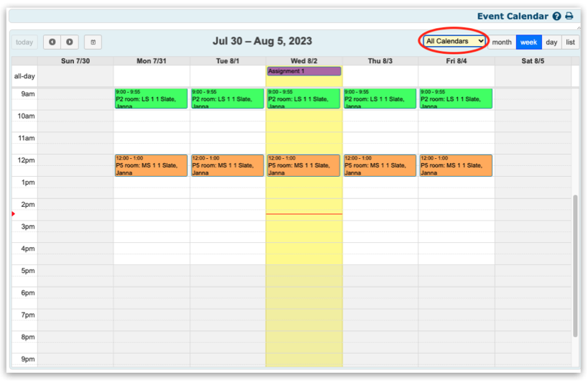The width and height of the screenshot is (588, 383).
Task: Click the Tue 8/1 column header
Action: coord(228,60)
